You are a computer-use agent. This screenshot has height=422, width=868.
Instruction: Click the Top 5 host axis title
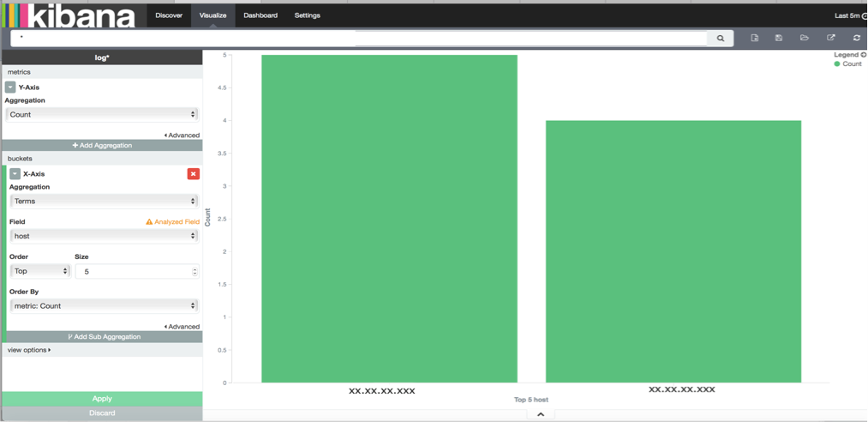tap(531, 400)
